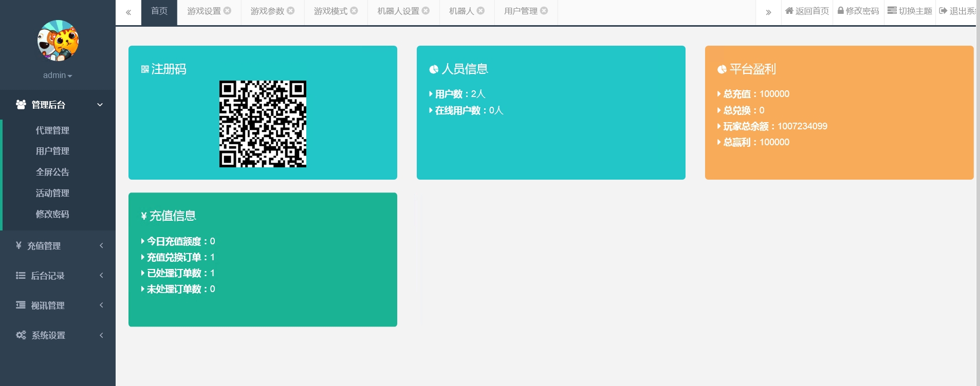Viewport: 980px width, 386px height.
Task: Switch to the 游戏模式 tab
Action: [x=330, y=11]
